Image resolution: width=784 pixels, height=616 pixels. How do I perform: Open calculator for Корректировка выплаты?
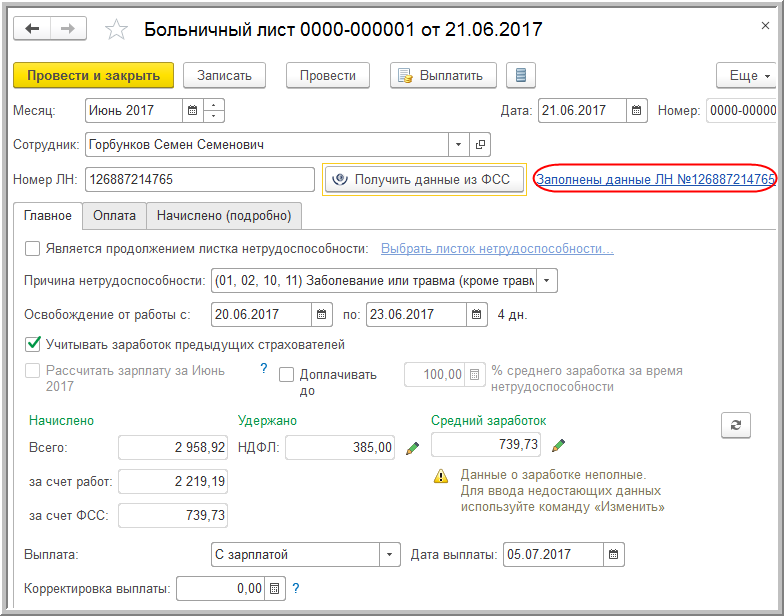[x=274, y=588]
